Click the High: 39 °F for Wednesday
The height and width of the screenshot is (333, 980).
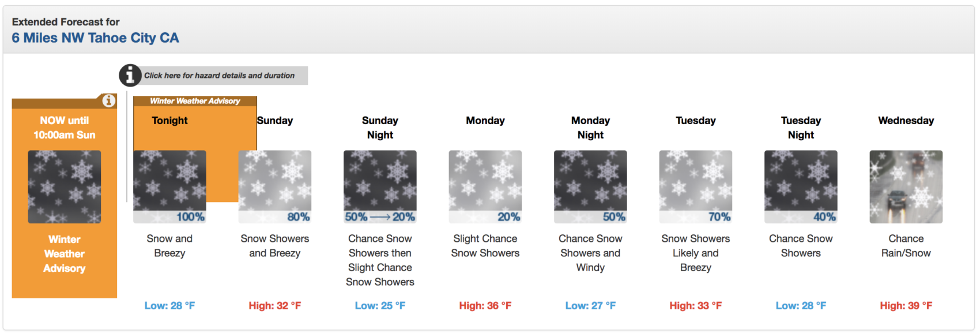coord(906,306)
